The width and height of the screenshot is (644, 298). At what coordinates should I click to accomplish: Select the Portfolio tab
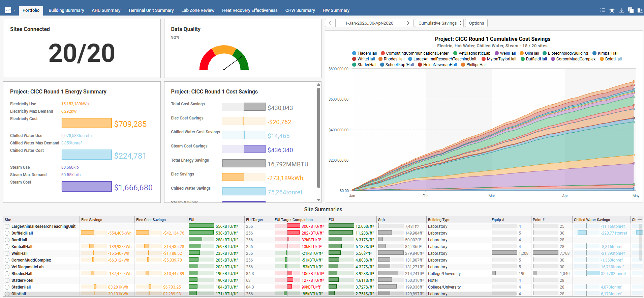pyautogui.click(x=31, y=10)
